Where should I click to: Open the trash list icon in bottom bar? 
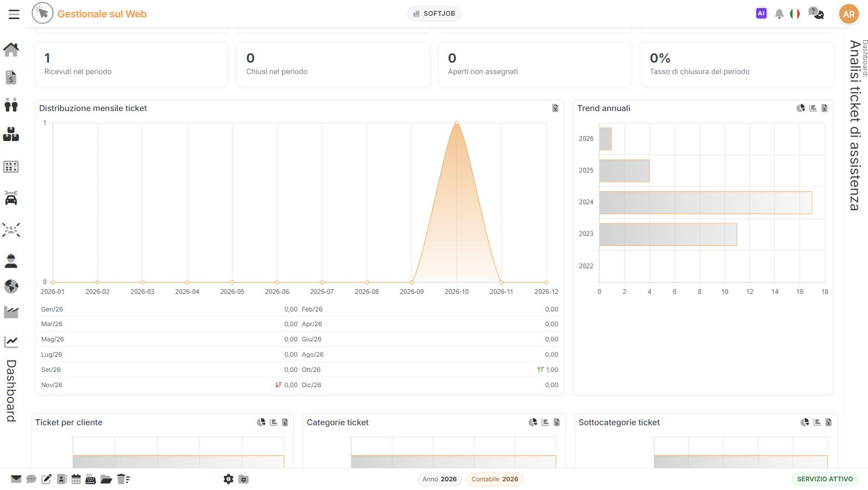(123, 479)
